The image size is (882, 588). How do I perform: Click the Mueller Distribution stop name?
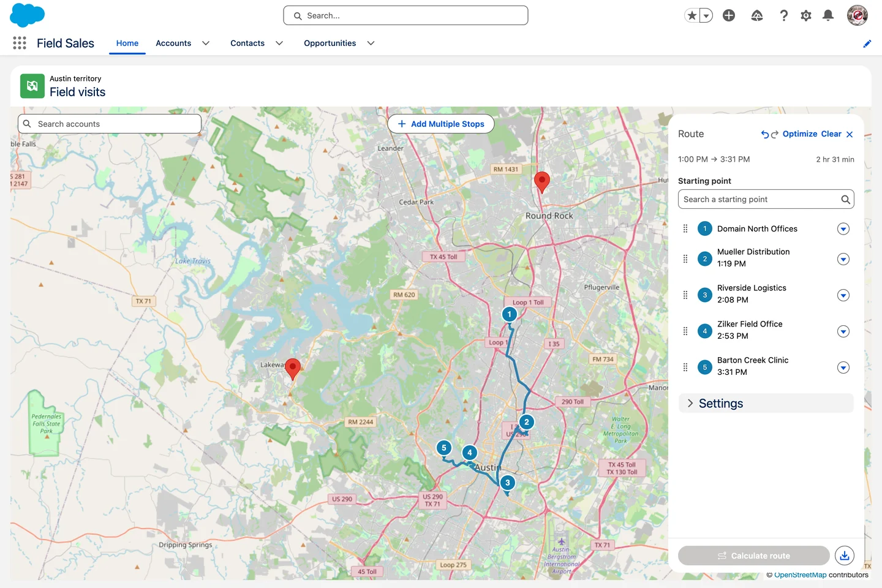point(753,252)
